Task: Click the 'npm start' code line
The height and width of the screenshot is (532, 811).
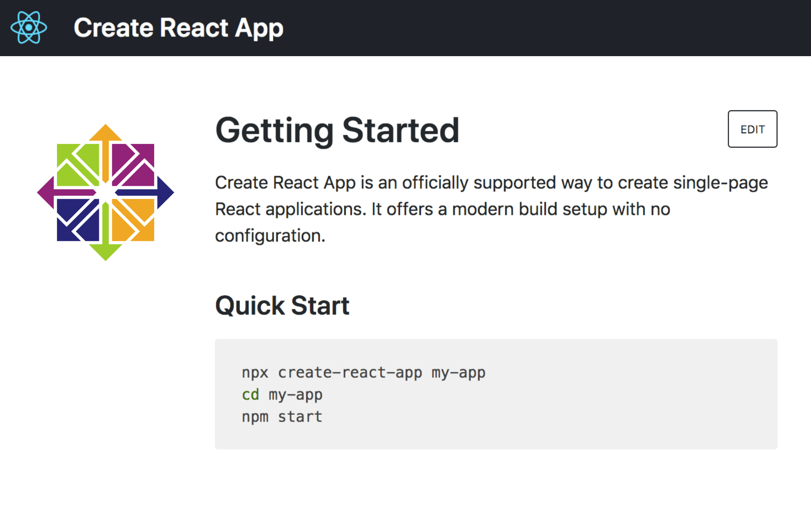Action: pos(282,416)
